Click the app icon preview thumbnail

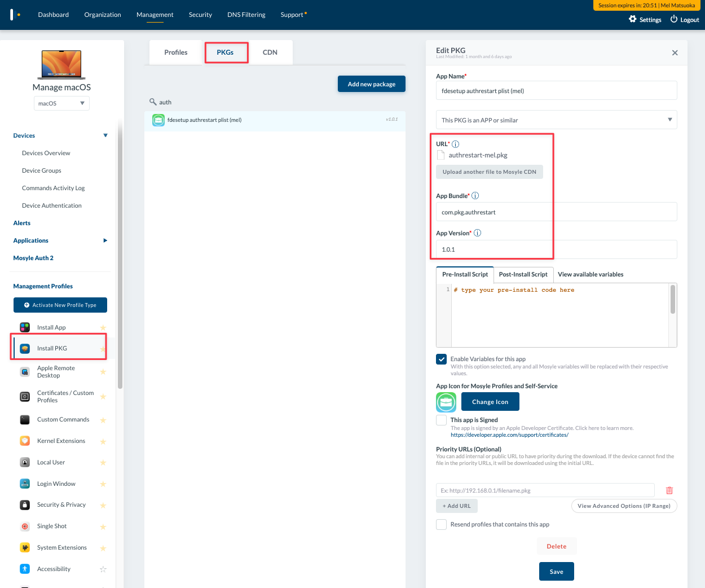click(446, 402)
